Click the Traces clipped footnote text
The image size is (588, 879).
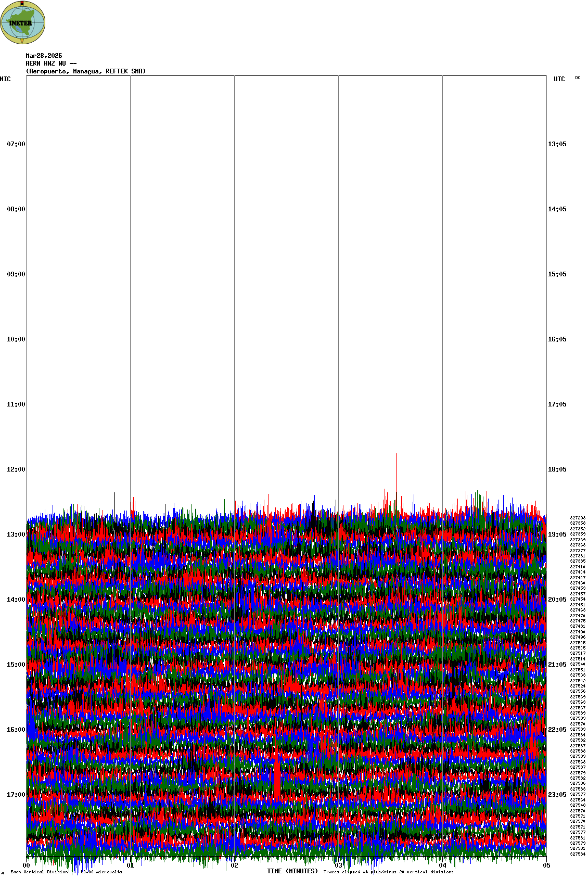pos(388,872)
